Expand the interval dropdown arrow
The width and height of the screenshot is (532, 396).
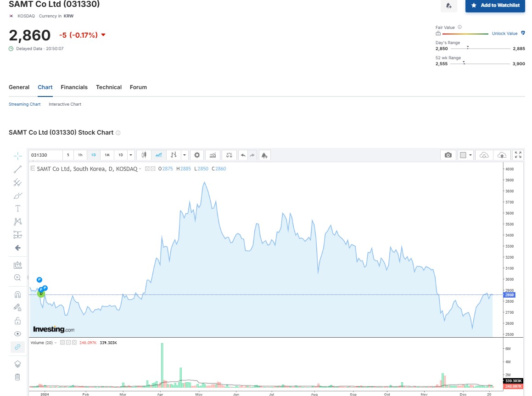(x=131, y=155)
